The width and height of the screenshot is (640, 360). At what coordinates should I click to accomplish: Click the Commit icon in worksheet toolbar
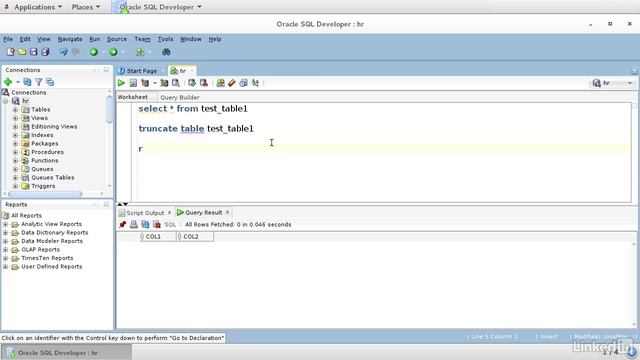192,83
